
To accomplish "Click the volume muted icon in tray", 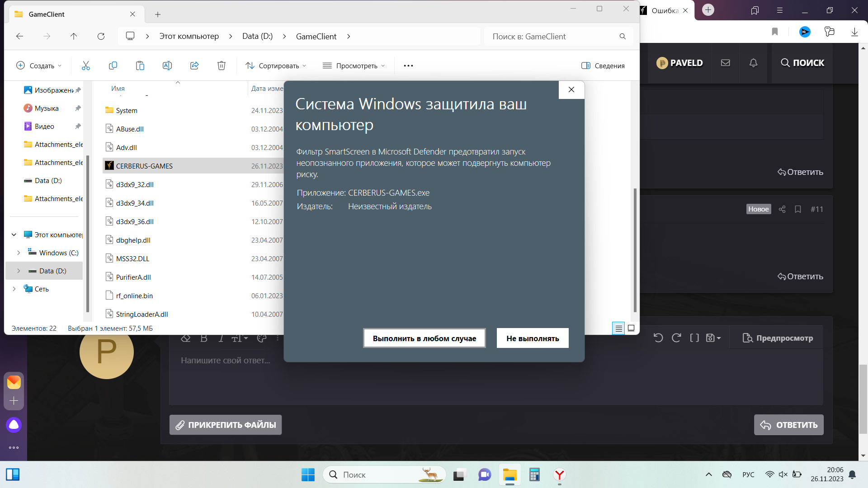I will point(783,474).
